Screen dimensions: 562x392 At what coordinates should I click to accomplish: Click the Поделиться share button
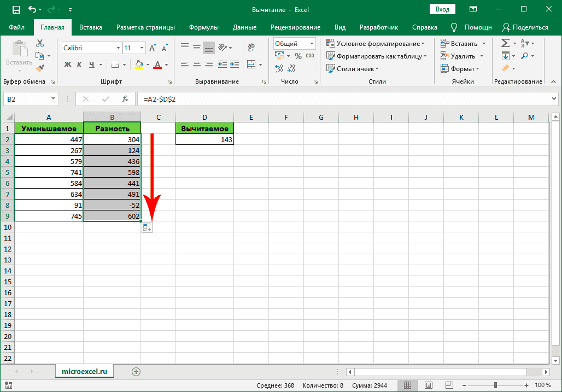click(525, 27)
